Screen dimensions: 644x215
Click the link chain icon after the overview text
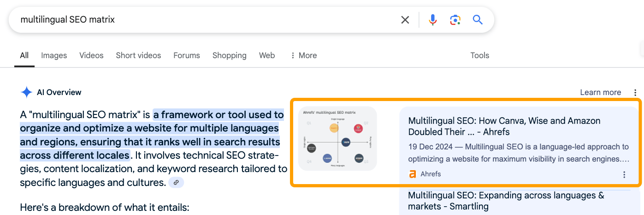point(176,183)
